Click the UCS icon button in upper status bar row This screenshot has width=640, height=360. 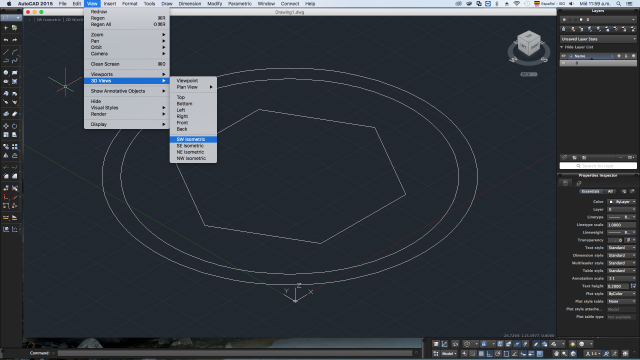pos(444,344)
